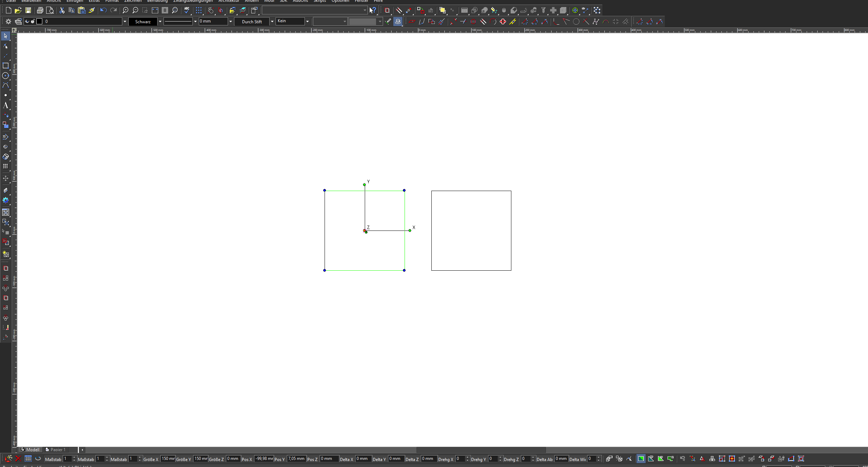This screenshot has height=467, width=868.
Task: Select the arrow Select tool
Action: (6, 36)
